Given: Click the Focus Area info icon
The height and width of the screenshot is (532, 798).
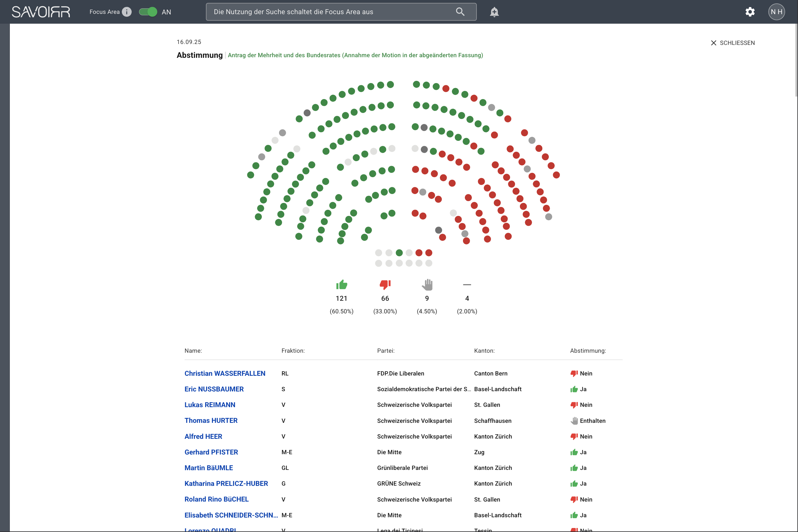Looking at the screenshot, I should pos(127,12).
